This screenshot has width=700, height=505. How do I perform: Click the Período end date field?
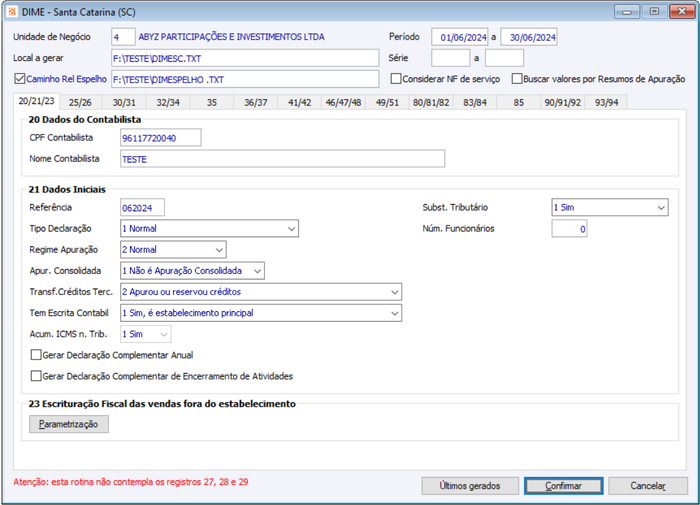coord(529,37)
